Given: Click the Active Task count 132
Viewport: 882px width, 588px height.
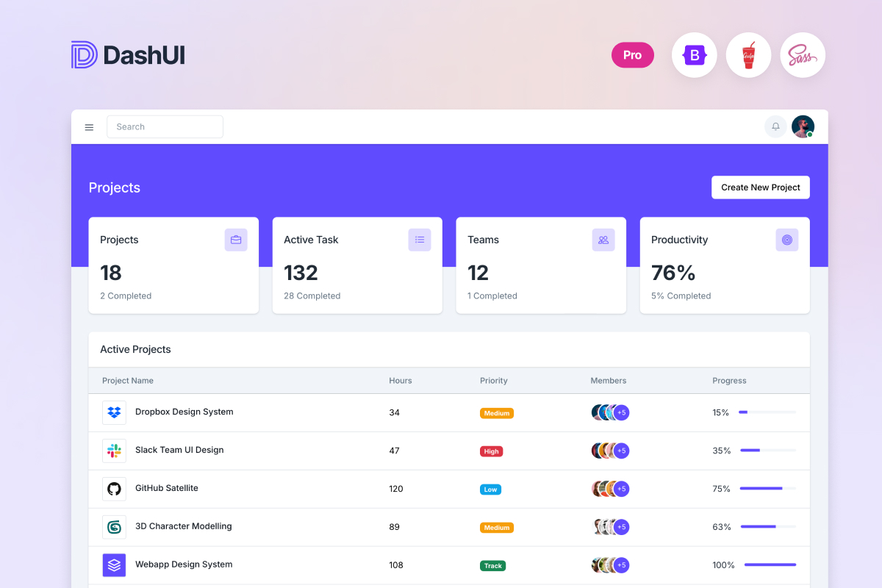Looking at the screenshot, I should pos(301,273).
